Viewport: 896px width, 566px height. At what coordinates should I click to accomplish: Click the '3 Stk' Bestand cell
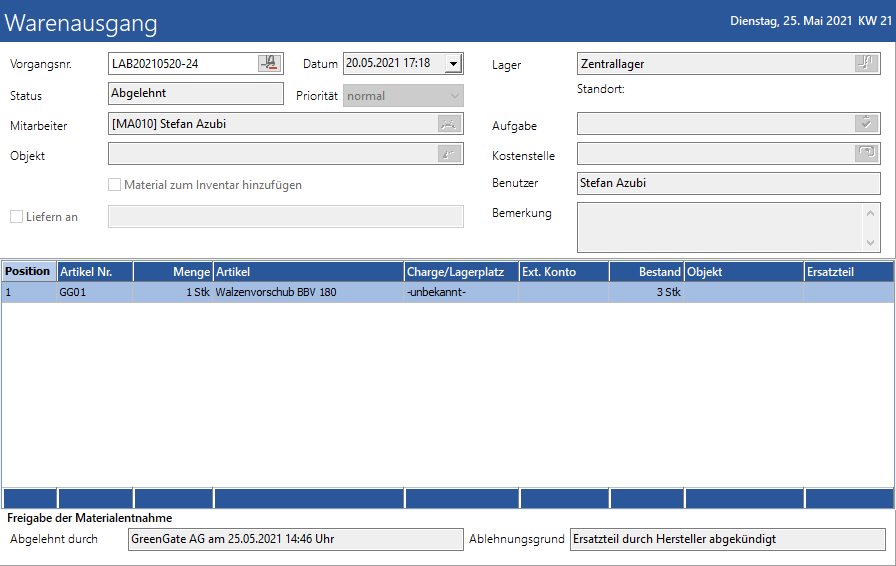tap(647, 292)
